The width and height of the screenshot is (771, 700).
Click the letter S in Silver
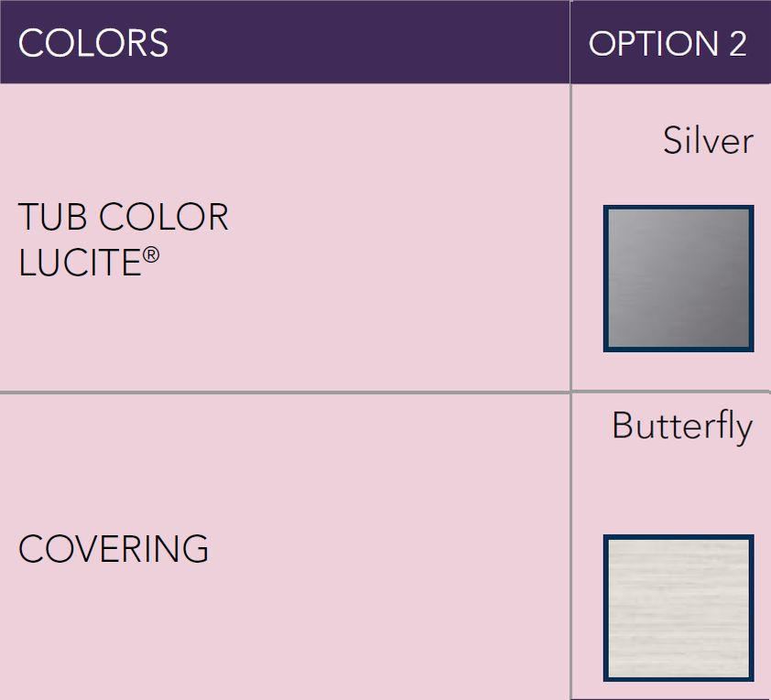pyautogui.click(x=673, y=141)
